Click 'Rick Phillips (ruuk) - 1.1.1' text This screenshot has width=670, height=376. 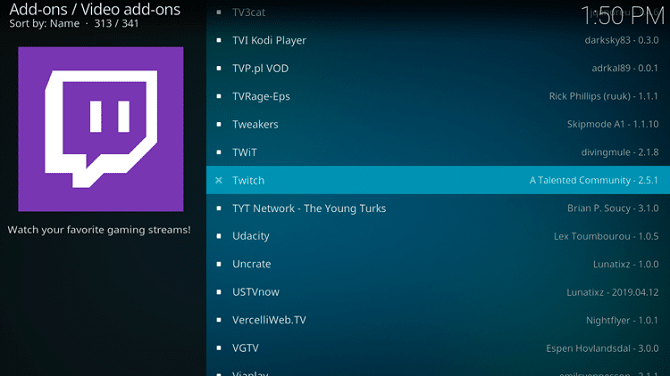pos(604,96)
